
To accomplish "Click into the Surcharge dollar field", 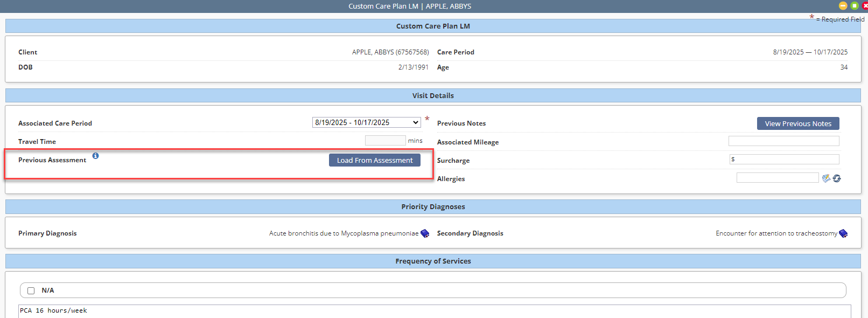I will coord(783,160).
